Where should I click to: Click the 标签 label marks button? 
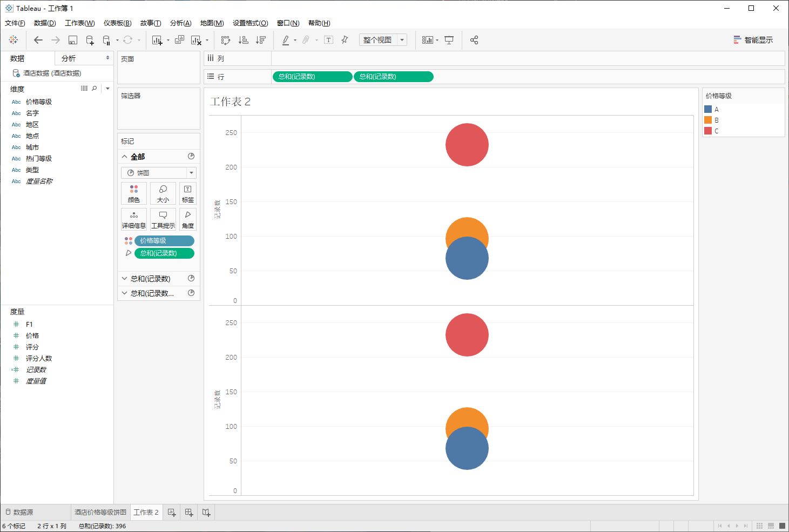(188, 193)
